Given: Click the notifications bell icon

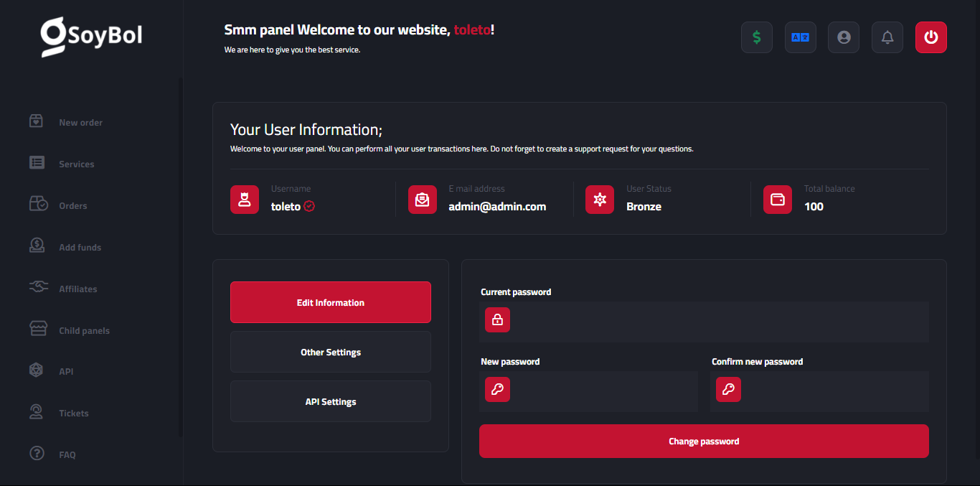Looking at the screenshot, I should point(887,37).
